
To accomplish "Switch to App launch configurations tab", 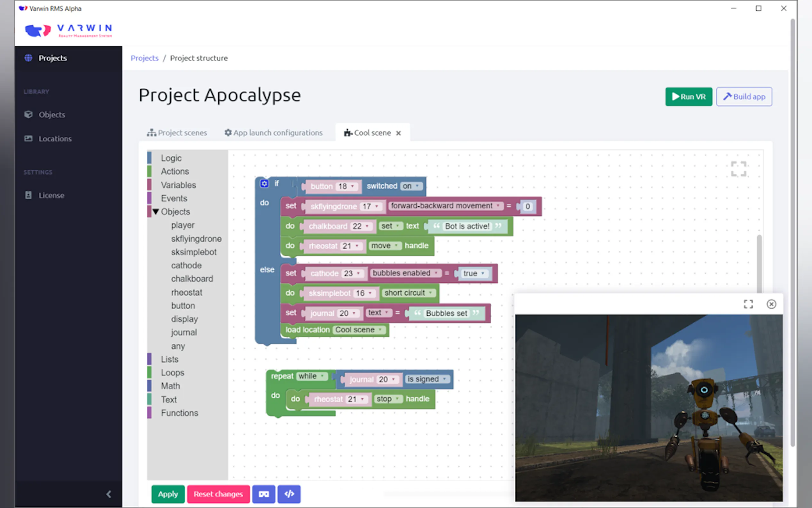I will [273, 133].
